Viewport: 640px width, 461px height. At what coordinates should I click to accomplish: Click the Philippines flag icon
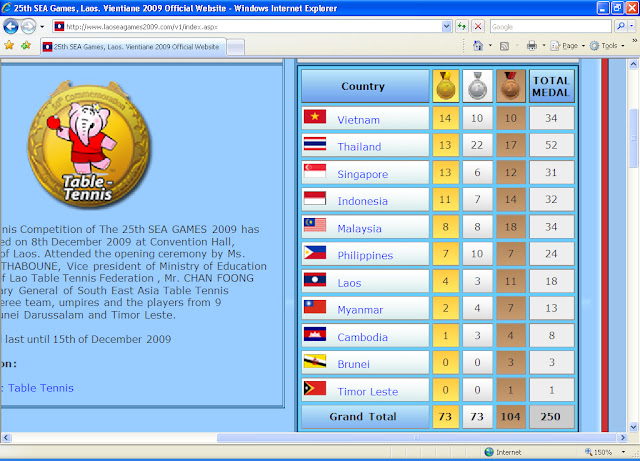[x=315, y=252]
